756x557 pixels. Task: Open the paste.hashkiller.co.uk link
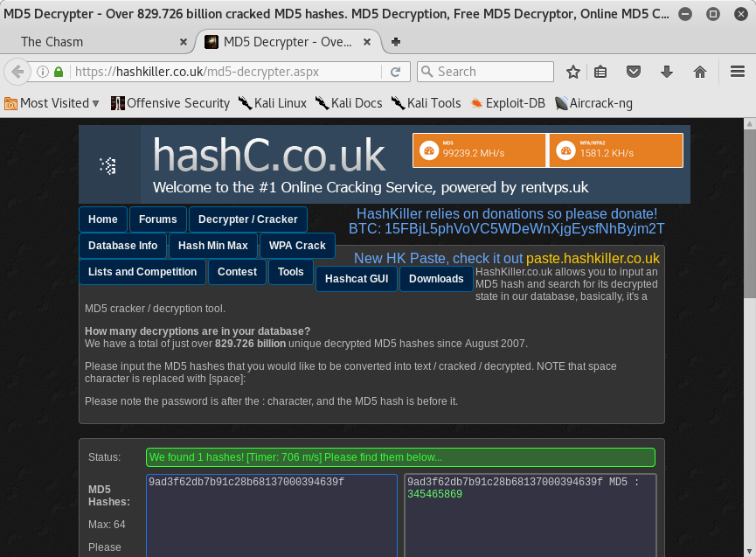[x=593, y=258]
